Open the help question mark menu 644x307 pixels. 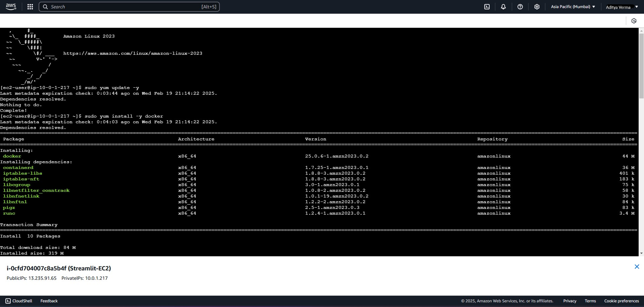coord(520,7)
